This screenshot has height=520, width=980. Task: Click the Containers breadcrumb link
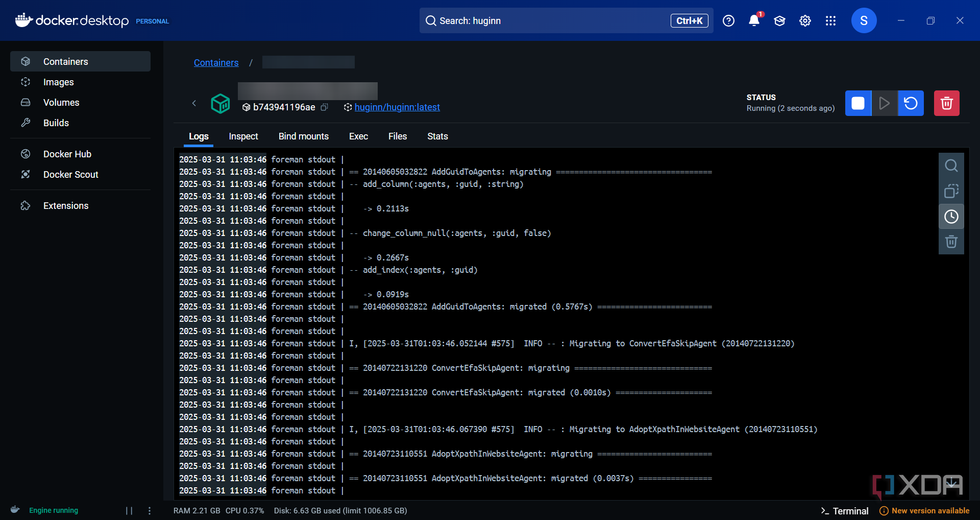216,62
